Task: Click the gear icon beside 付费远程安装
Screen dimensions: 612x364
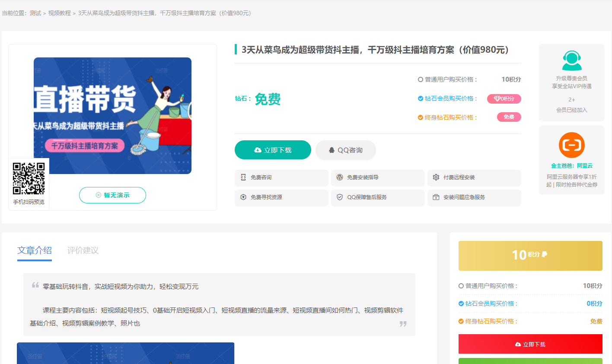Action: [436, 177]
